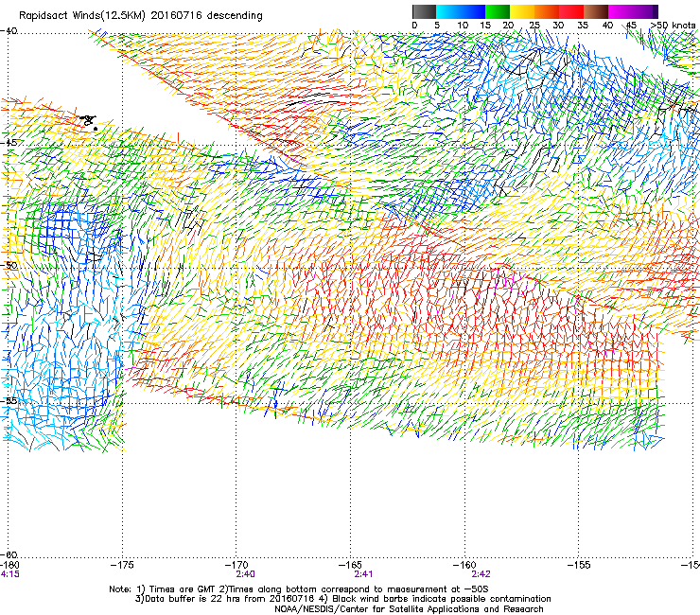
Task: Click the yellow 20-25 knots legend segment
Action: pos(522,11)
